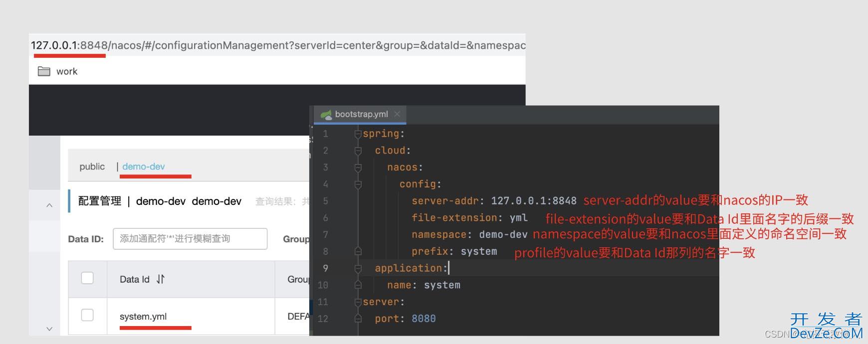Click line number 5 in editor gutter
This screenshot has height=344, width=868.
click(326, 201)
